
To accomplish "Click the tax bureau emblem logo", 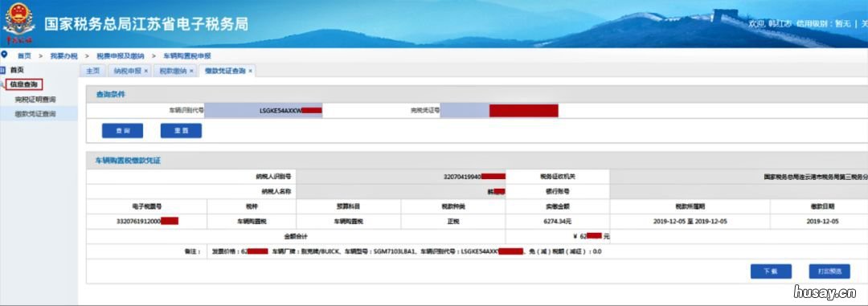I will click(19, 23).
